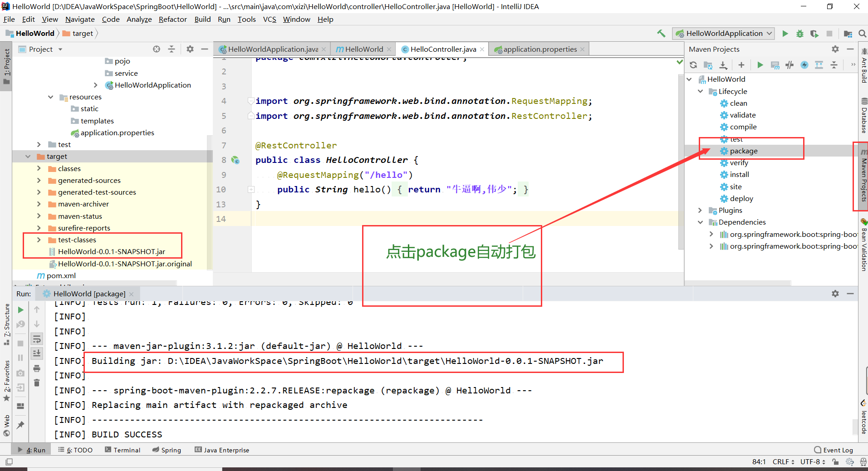868x471 pixels.
Task: Restore layout icon in Run panel
Action: point(20,406)
